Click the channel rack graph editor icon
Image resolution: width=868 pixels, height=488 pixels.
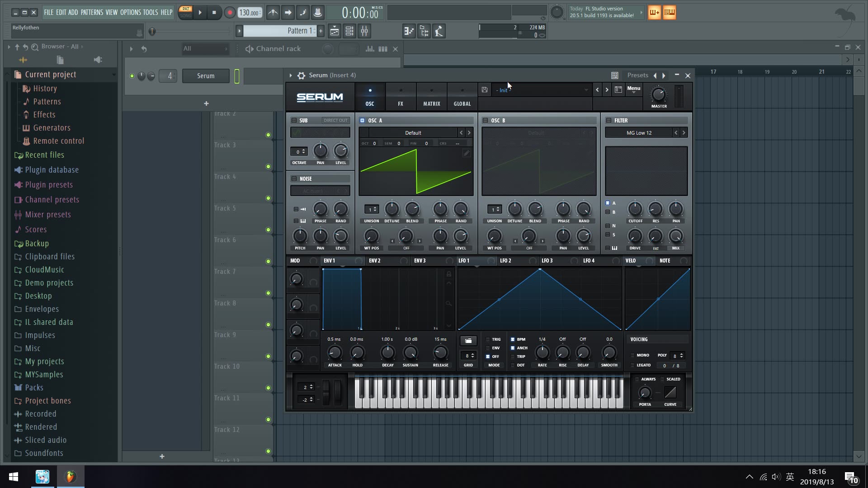pos(370,49)
